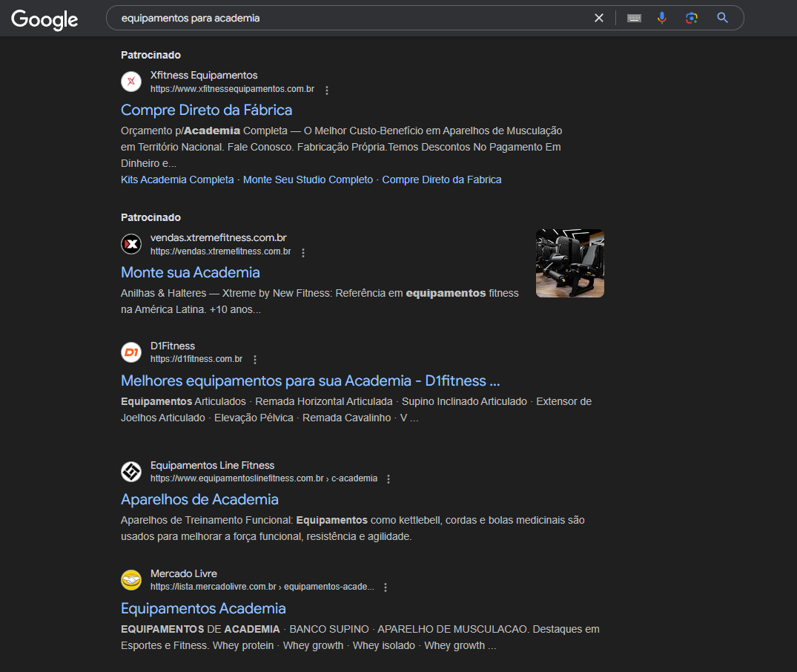The width and height of the screenshot is (797, 672).
Task: Focus the search field with equipamentos query
Action: [348, 18]
